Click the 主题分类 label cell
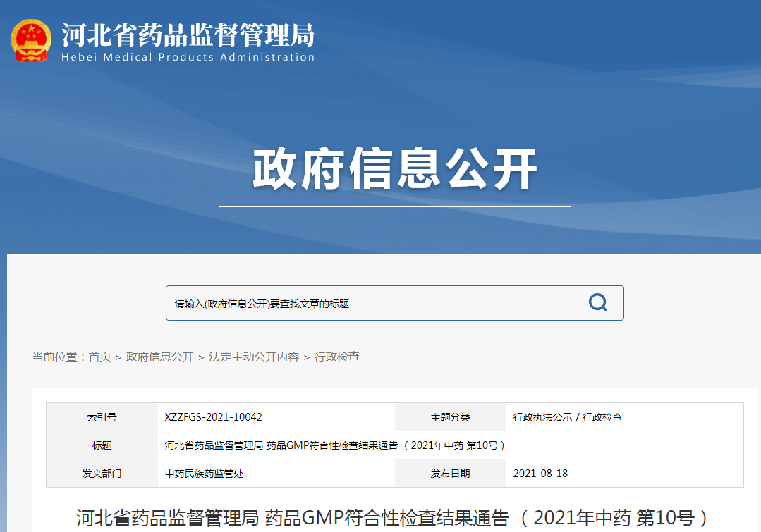761x532 pixels. coord(451,417)
